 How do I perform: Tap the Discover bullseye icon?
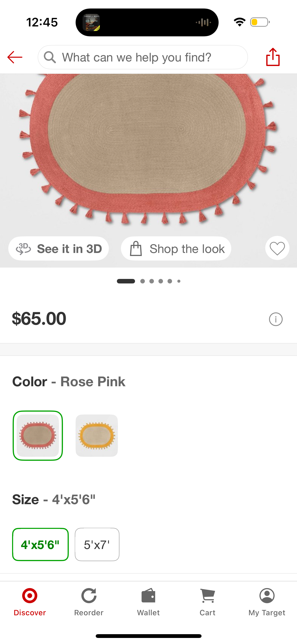click(x=30, y=596)
